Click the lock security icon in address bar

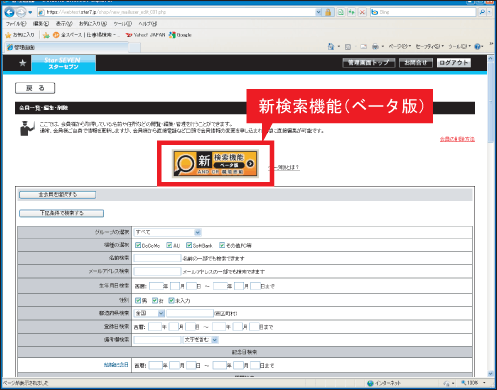tap(328, 12)
